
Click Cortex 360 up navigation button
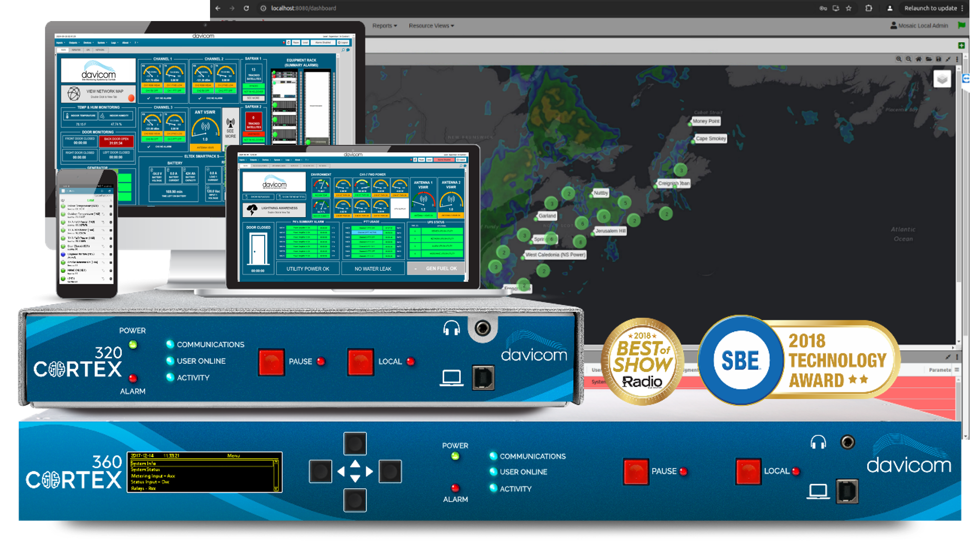(x=355, y=443)
